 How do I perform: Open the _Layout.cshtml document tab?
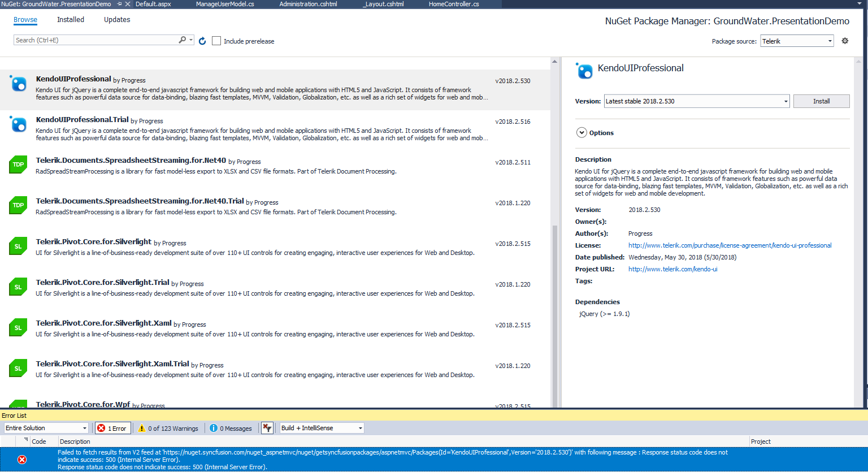tap(384, 4)
